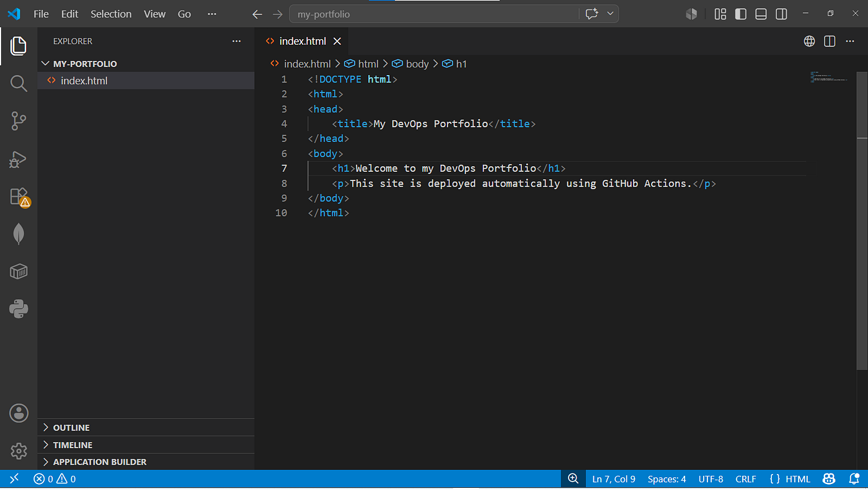Open the Python icon in activity bar

click(19, 308)
